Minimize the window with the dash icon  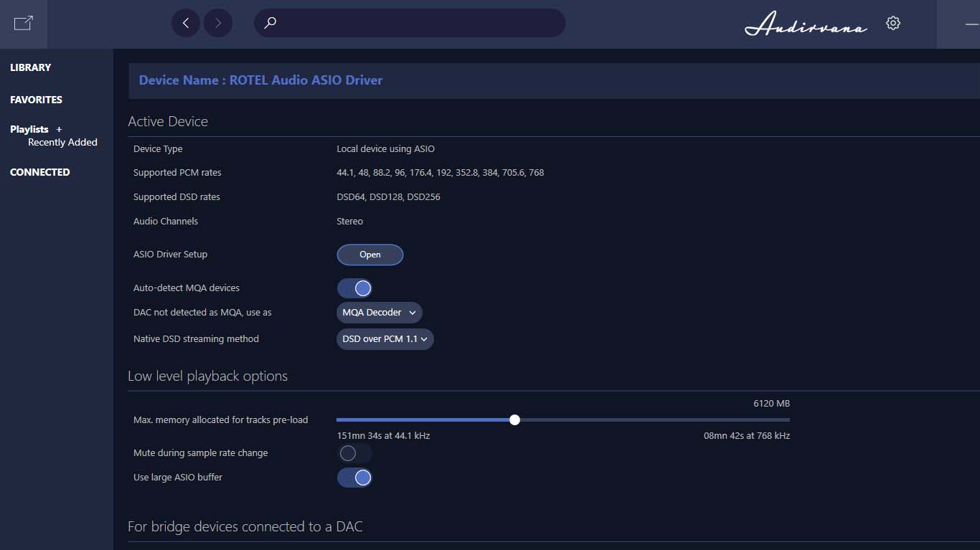tap(971, 24)
